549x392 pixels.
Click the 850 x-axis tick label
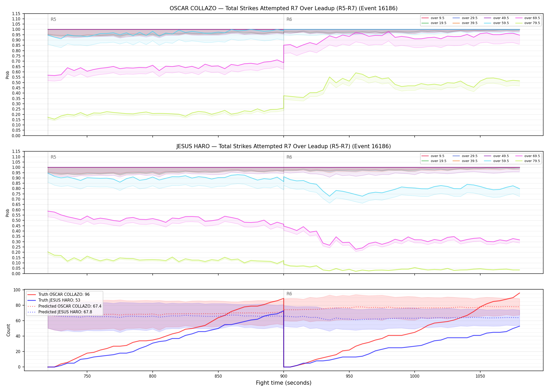pyautogui.click(x=218, y=376)
